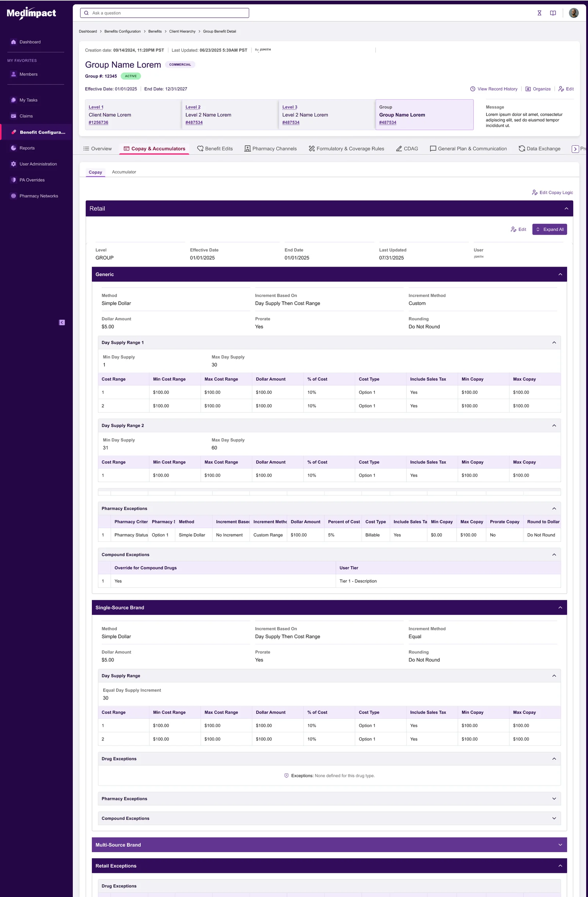588x897 pixels.
Task: Open Formulary & Coverage Rules tab
Action: pos(346,149)
